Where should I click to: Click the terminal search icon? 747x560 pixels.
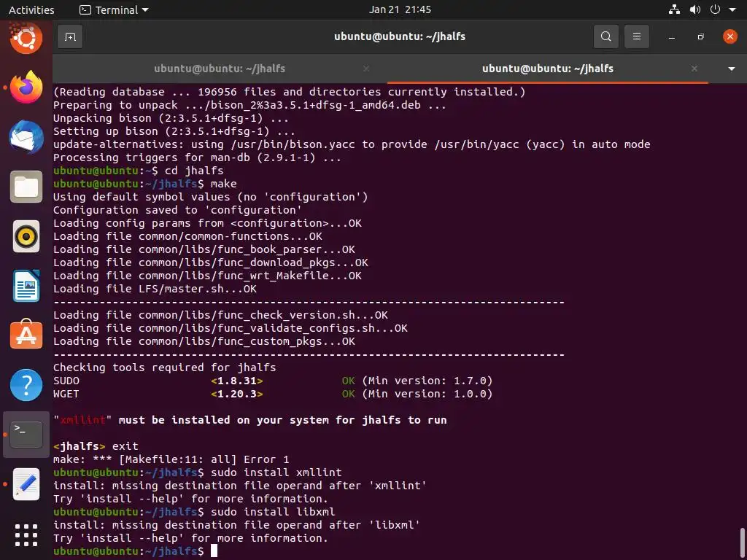606,36
